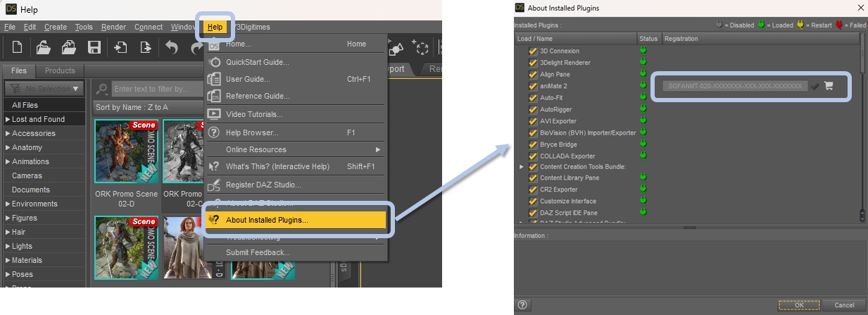
Task: Click the Undo arrow icon
Action: point(172,48)
